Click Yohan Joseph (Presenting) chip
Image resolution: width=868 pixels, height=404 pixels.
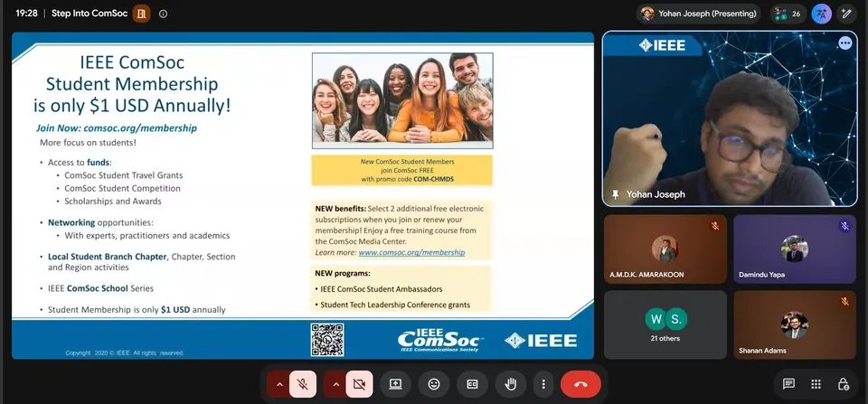point(698,14)
